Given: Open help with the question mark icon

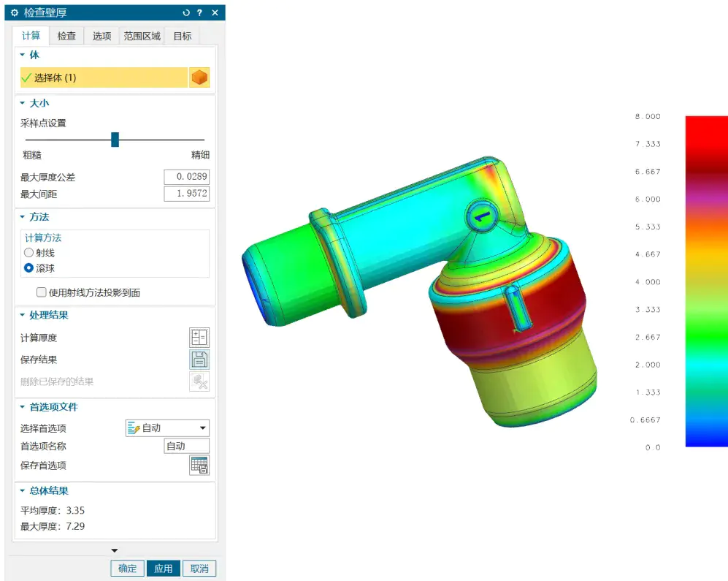Looking at the screenshot, I should (x=199, y=12).
